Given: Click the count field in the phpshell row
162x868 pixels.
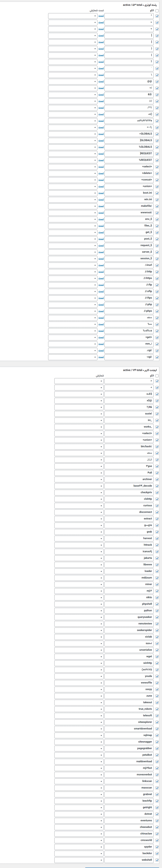Looking at the screenshot, I should click(79, 604).
